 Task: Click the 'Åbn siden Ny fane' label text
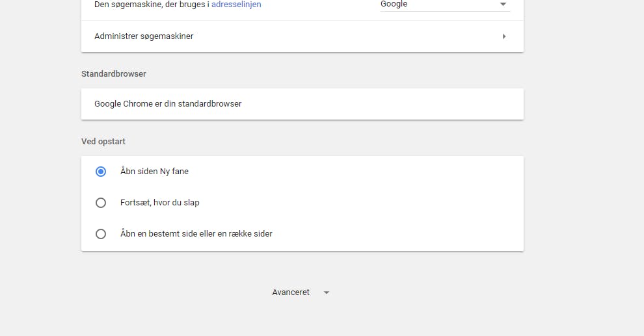(x=154, y=172)
